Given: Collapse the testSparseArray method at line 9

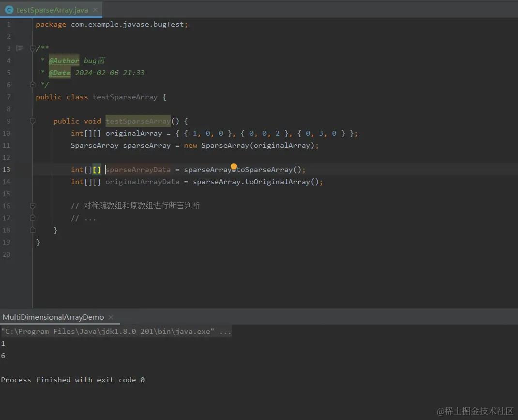Looking at the screenshot, I should point(32,121).
